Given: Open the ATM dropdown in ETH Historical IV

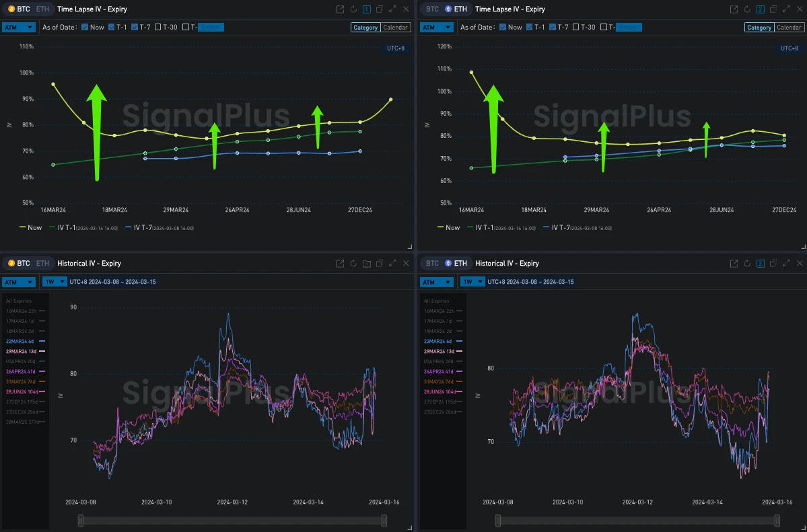Looking at the screenshot, I should (436, 282).
